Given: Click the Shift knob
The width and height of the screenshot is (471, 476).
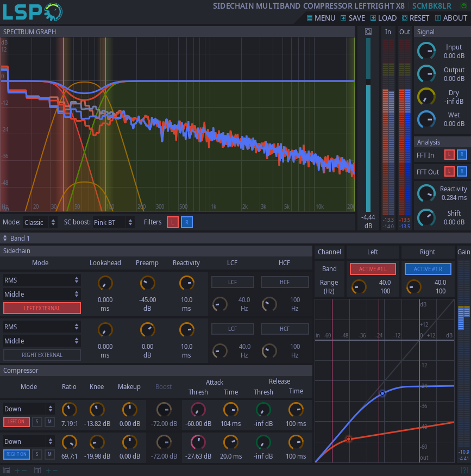Looking at the screenshot, I should 426,217.
